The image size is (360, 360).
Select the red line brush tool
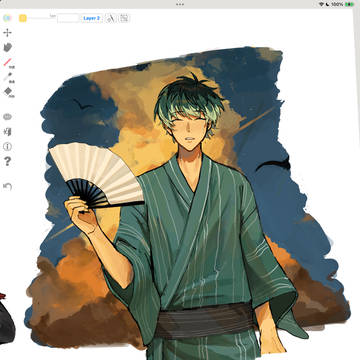point(8,62)
